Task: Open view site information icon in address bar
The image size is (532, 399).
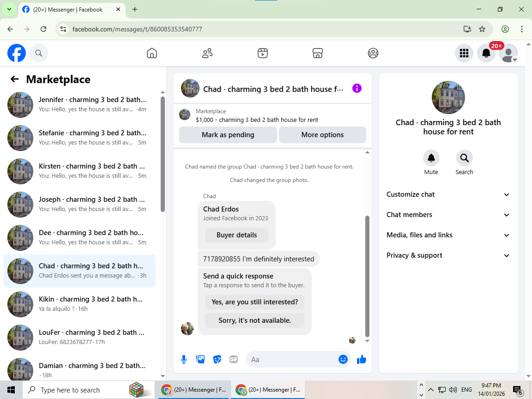Action: 63,29
